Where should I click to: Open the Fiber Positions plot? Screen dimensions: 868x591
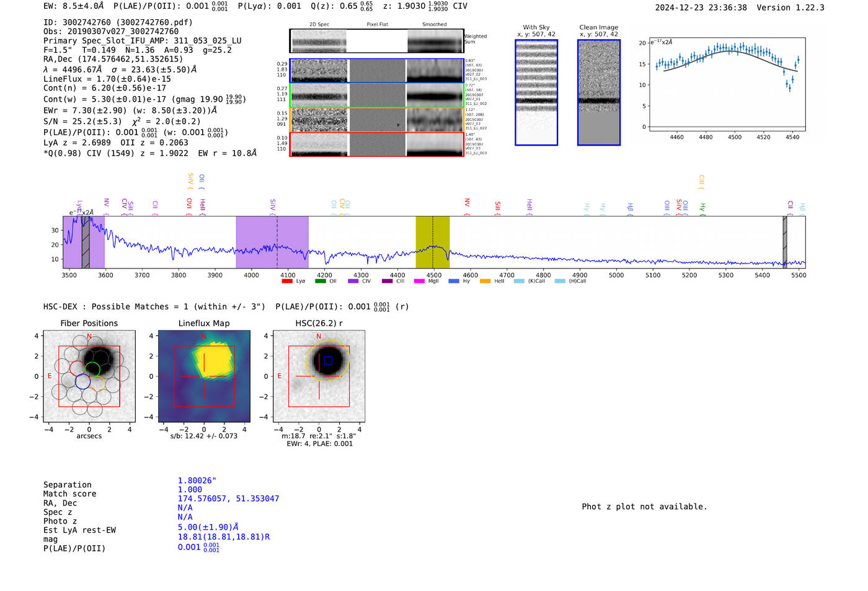click(89, 376)
